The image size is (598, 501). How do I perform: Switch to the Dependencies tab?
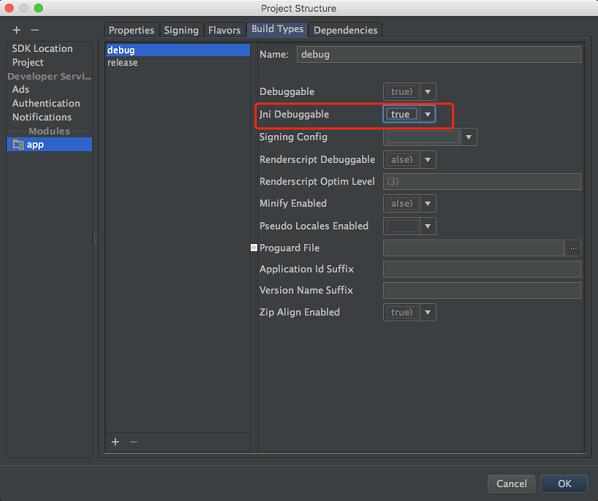346,31
